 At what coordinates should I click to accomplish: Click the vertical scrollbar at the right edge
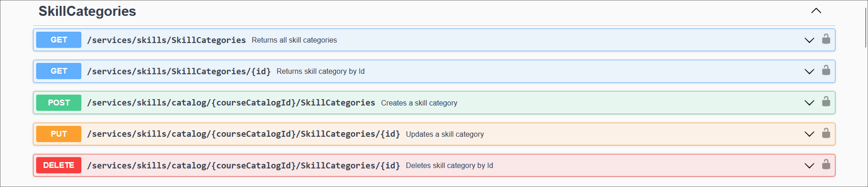(865, 27)
